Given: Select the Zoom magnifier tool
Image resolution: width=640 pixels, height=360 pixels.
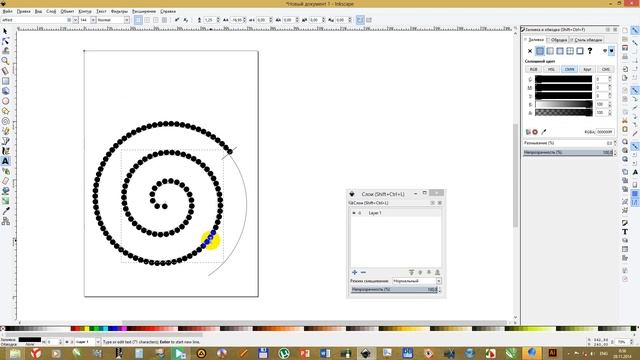Looking at the screenshot, I should click(5, 61).
